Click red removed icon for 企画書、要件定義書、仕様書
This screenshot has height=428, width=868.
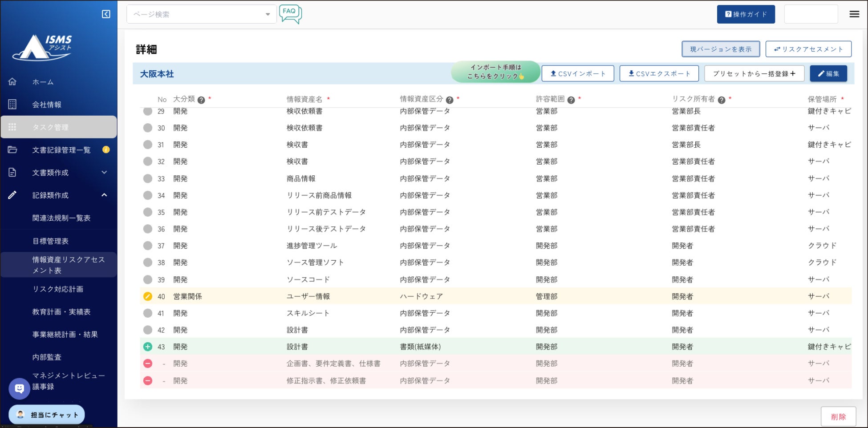click(148, 363)
